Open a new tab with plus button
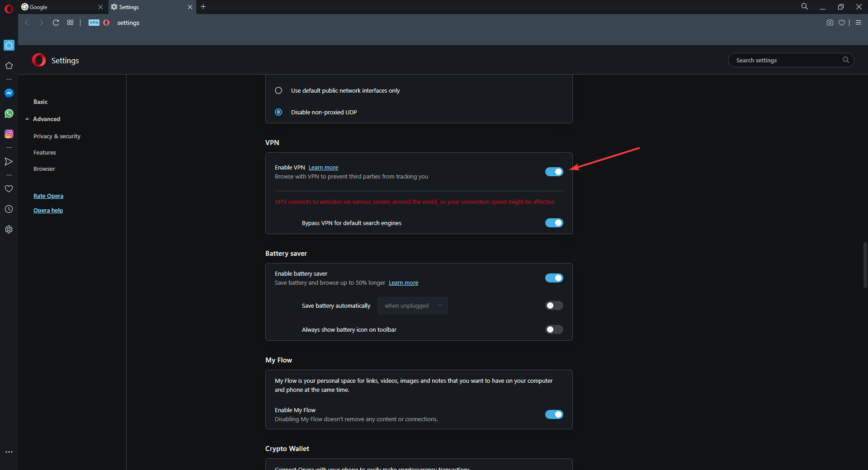 coord(203,7)
